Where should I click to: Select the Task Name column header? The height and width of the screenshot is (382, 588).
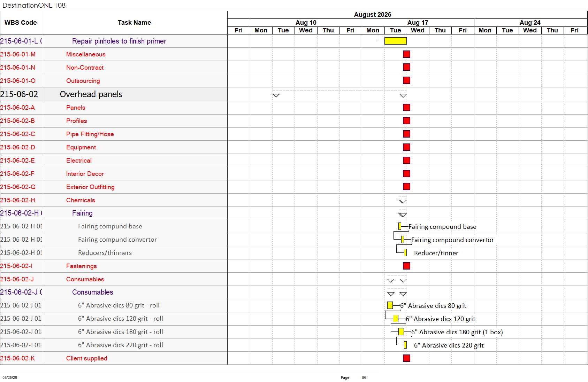[135, 23]
